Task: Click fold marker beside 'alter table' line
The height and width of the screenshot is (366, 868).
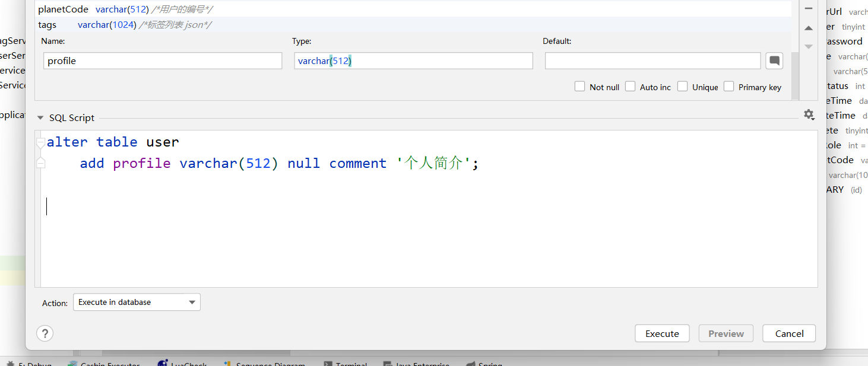Action: tap(40, 143)
